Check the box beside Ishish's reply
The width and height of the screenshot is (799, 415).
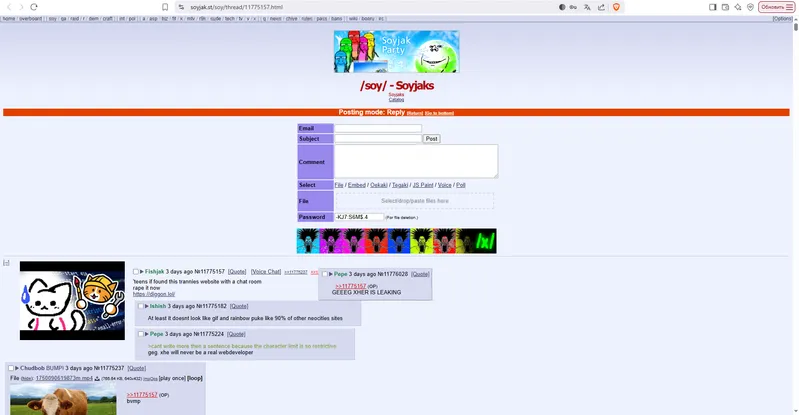141,306
